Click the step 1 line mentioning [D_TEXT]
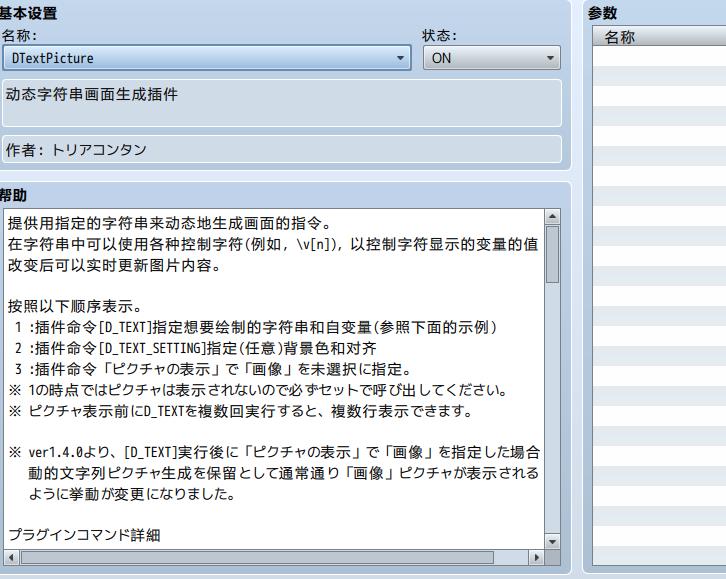726x579 pixels. click(x=255, y=327)
